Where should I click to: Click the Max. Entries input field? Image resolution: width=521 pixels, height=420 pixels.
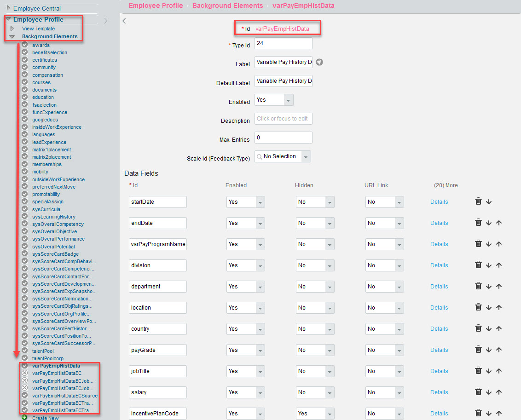coord(284,138)
